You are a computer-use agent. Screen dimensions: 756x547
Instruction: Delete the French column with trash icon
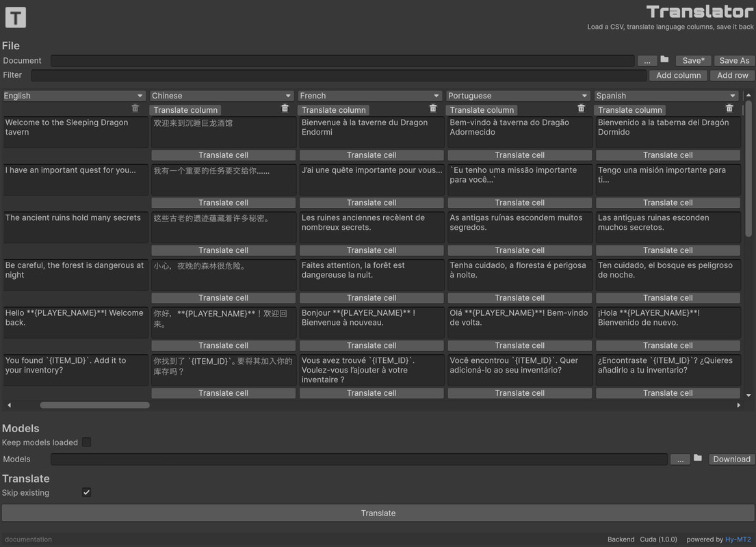(x=433, y=109)
